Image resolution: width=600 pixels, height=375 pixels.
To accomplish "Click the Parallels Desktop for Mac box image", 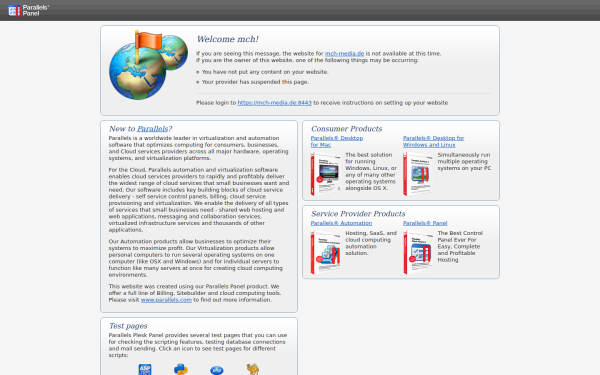I will (326, 174).
